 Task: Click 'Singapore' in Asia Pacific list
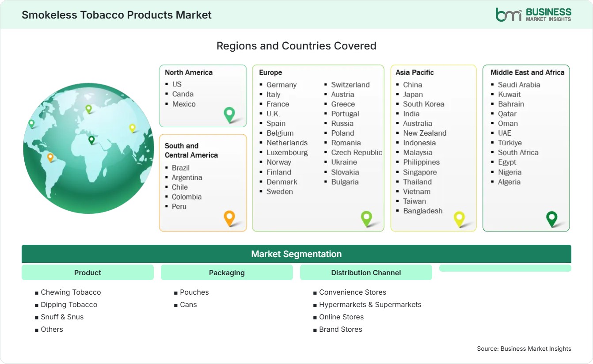(x=420, y=172)
